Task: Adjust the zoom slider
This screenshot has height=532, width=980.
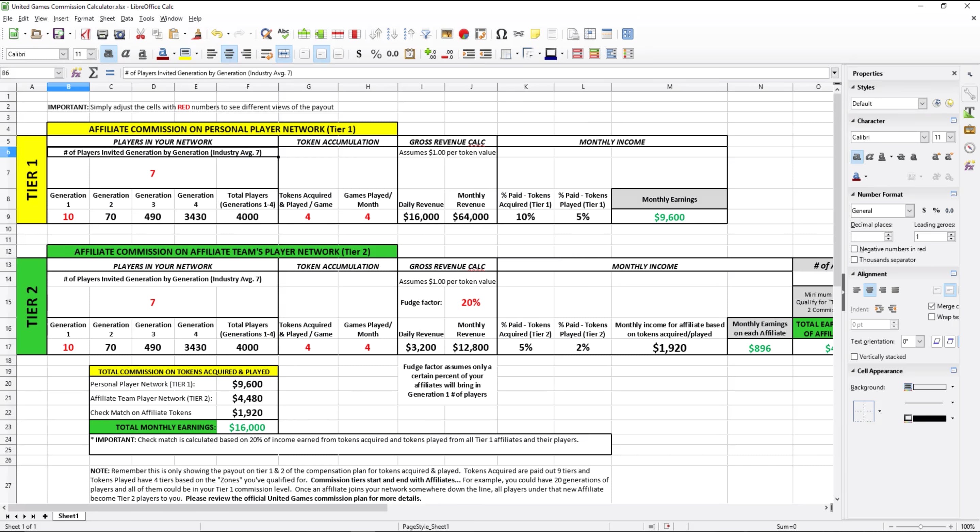Action: 921,527
